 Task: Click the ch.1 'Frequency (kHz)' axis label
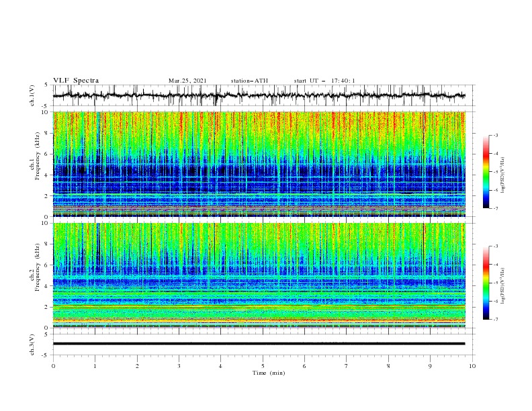(x=38, y=156)
